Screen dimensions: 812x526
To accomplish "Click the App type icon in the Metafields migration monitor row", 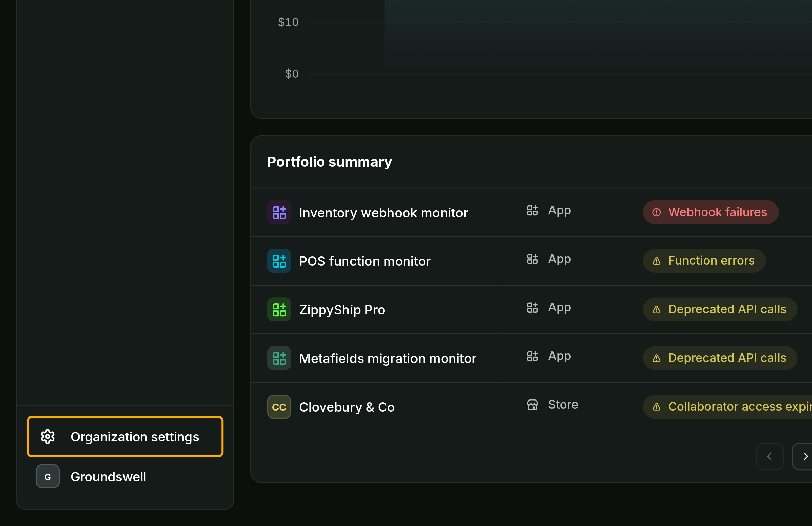I will point(532,357).
